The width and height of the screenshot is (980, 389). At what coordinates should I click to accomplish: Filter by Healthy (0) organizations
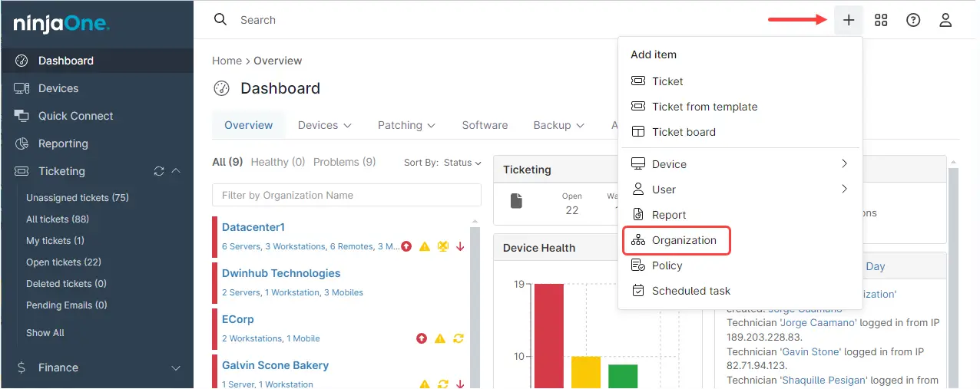278,162
